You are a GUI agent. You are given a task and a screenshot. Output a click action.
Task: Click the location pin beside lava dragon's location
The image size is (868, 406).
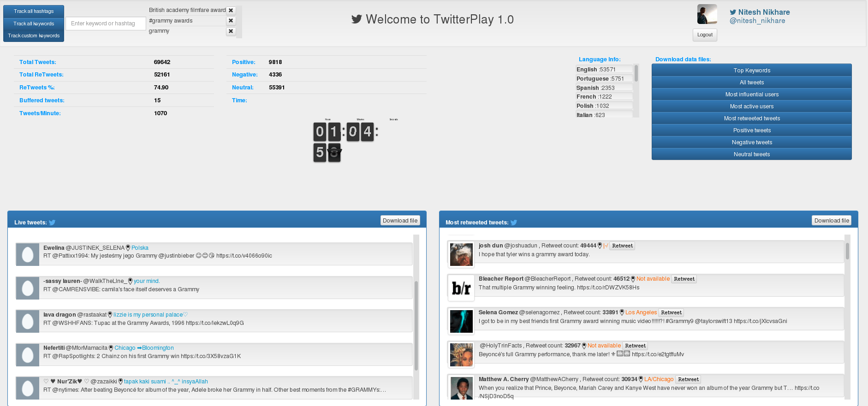pyautogui.click(x=110, y=315)
